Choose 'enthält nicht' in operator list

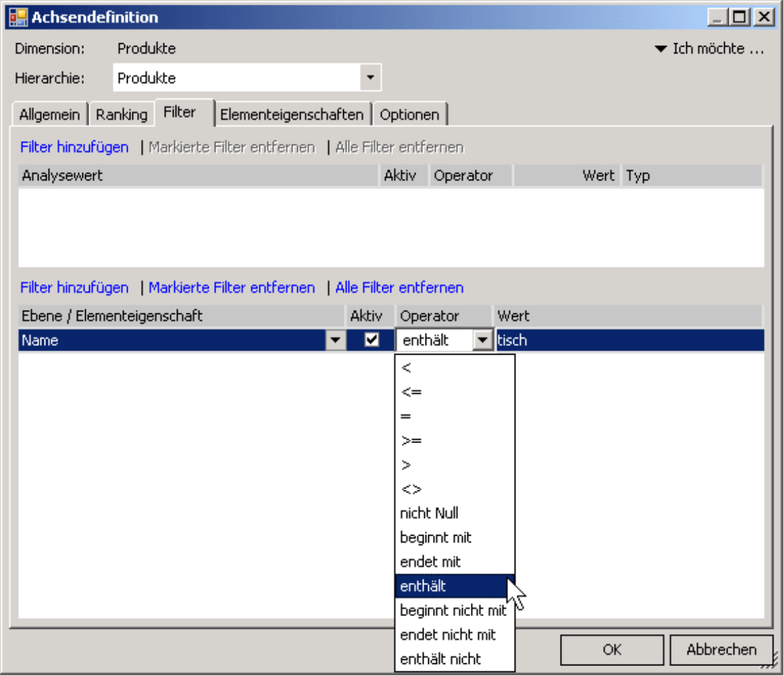(440, 659)
